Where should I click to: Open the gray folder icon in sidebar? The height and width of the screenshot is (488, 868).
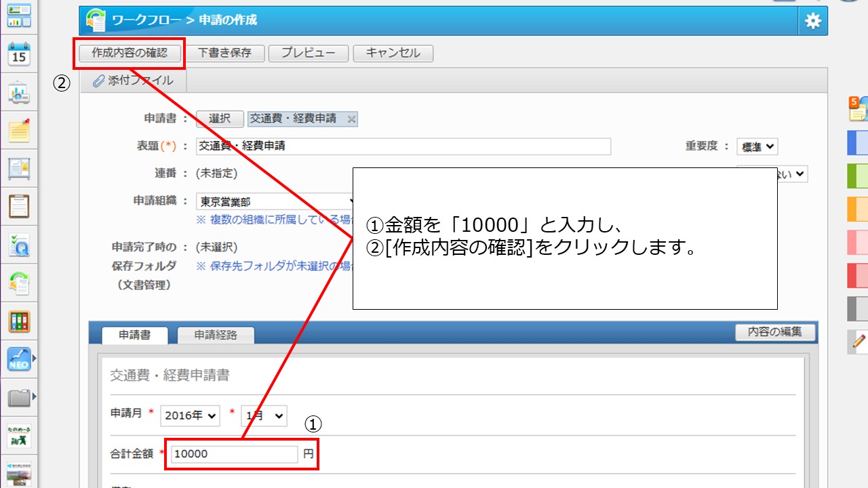(x=19, y=397)
